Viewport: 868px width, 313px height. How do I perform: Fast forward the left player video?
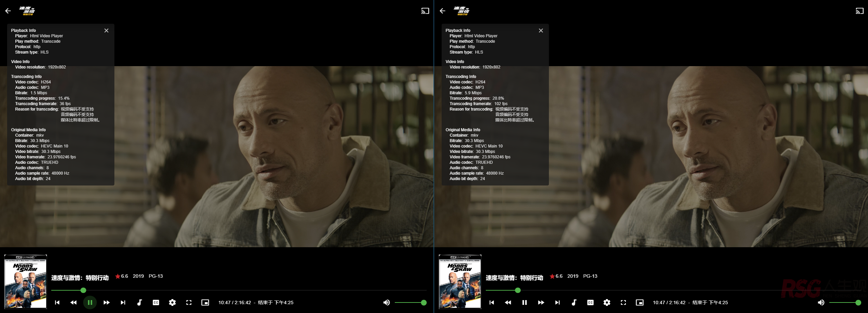tap(106, 302)
